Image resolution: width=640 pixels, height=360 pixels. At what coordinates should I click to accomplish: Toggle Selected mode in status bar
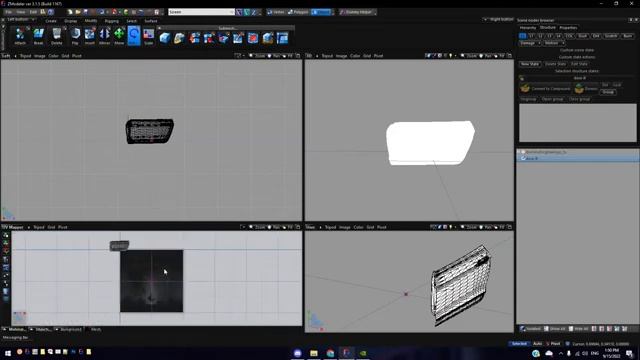pos(519,344)
